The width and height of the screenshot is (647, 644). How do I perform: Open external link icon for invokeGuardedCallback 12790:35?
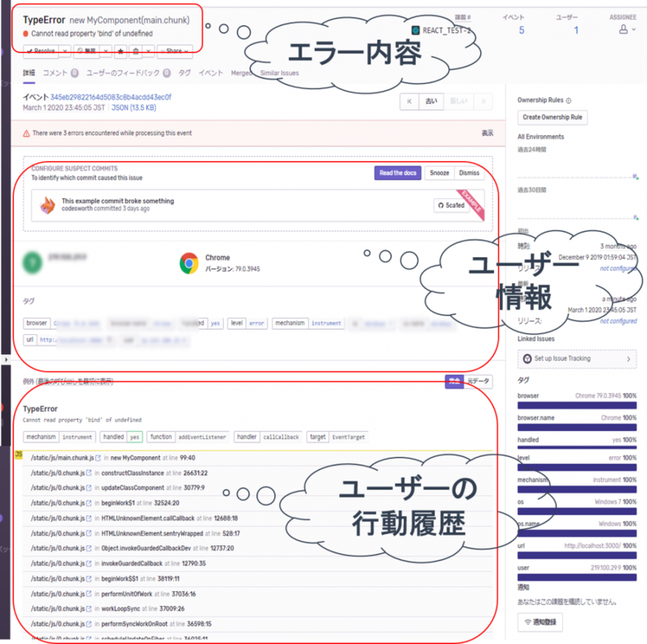click(x=89, y=563)
